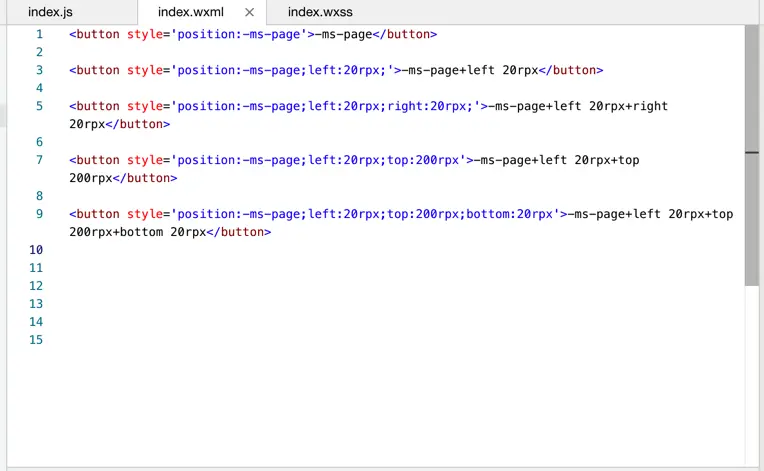764x471 pixels.
Task: Click 'bottom:20rpx' in line 9 style
Action: 509,214
